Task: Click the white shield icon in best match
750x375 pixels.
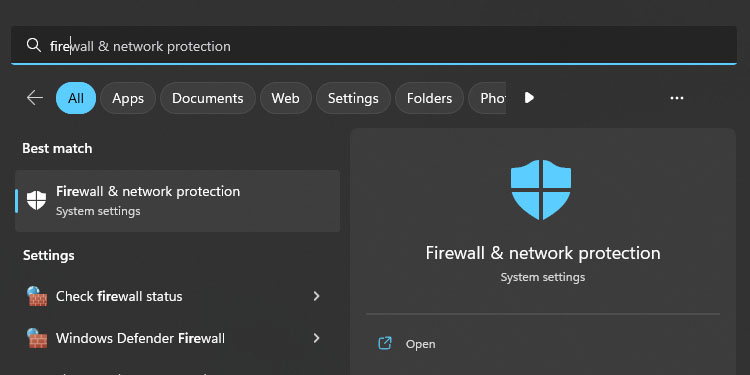Action: 36,200
